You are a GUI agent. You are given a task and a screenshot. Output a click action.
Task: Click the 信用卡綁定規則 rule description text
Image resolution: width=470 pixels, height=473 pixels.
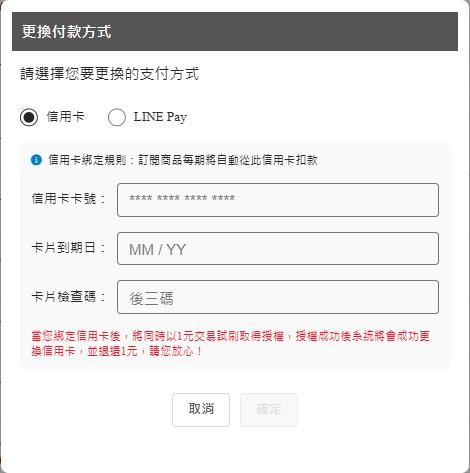[x=183, y=160]
